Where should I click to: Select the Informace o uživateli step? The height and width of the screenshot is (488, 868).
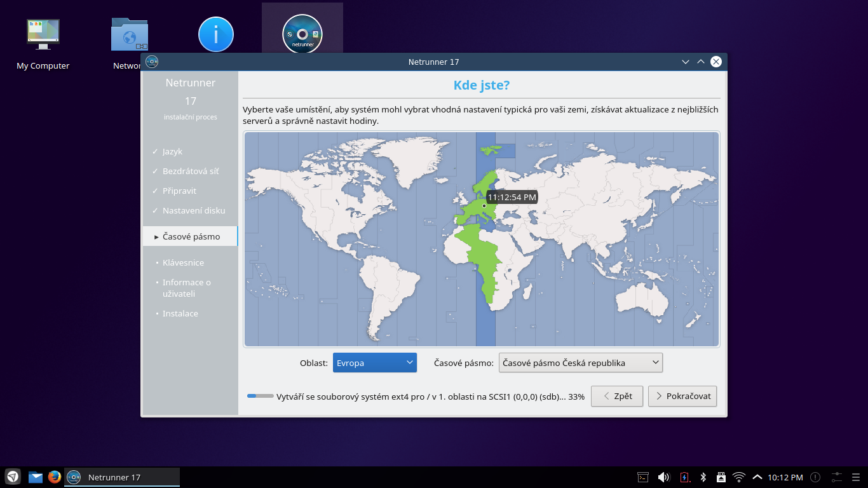point(187,288)
